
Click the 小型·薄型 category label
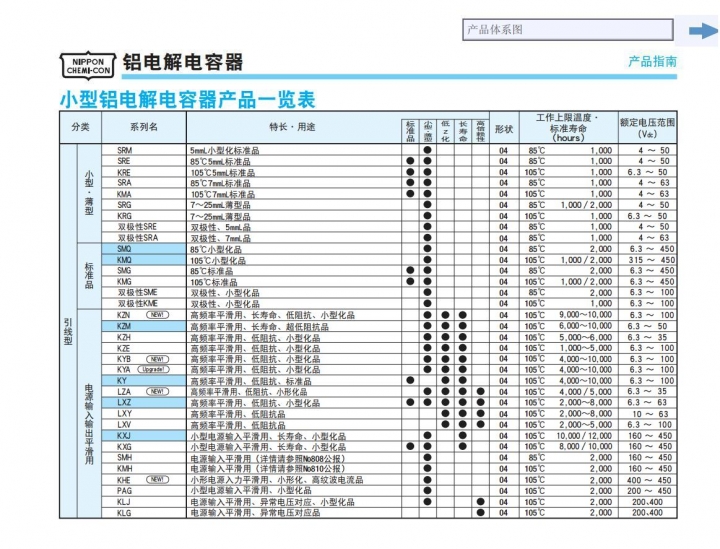click(89, 193)
